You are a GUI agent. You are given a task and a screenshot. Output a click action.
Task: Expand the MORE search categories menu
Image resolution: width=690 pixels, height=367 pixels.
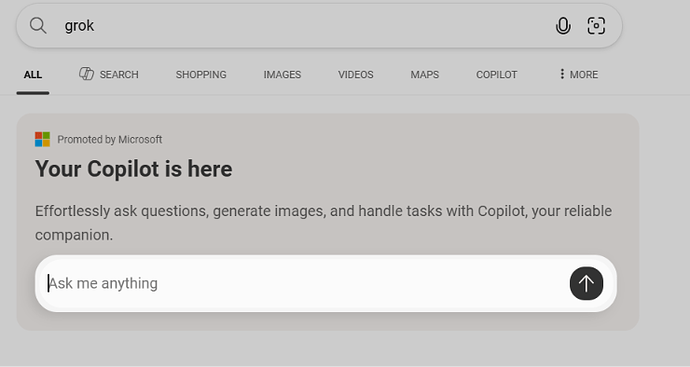(x=578, y=74)
